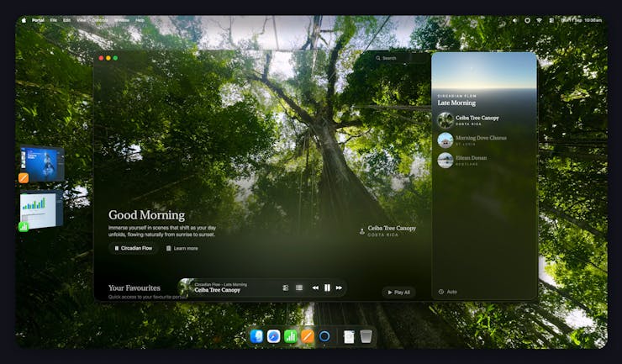Click the volume icon in menu bar
The image size is (622, 364).
(x=515, y=19)
